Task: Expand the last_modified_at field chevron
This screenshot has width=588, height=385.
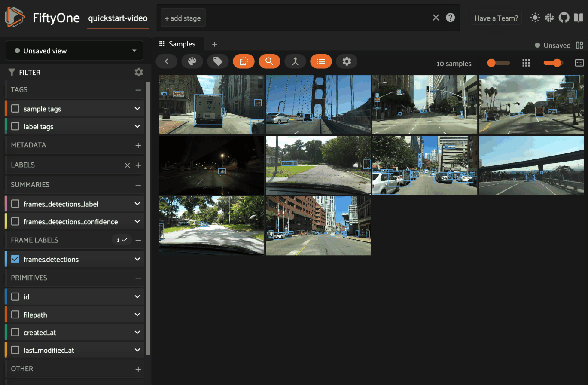Action: (137, 350)
